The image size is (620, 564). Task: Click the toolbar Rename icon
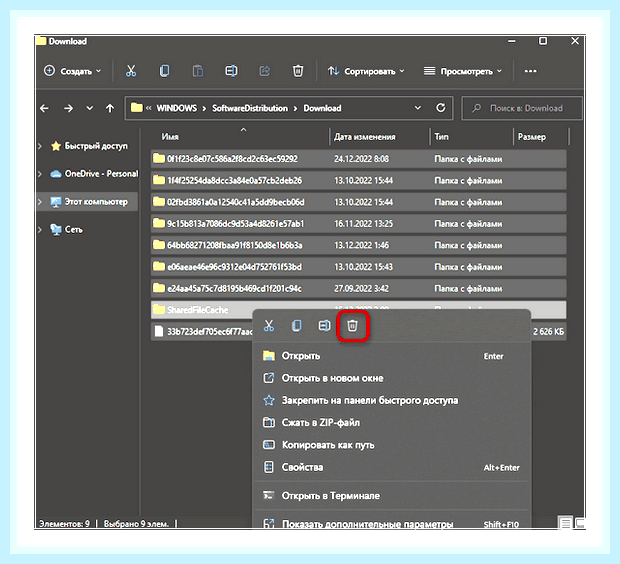(231, 71)
